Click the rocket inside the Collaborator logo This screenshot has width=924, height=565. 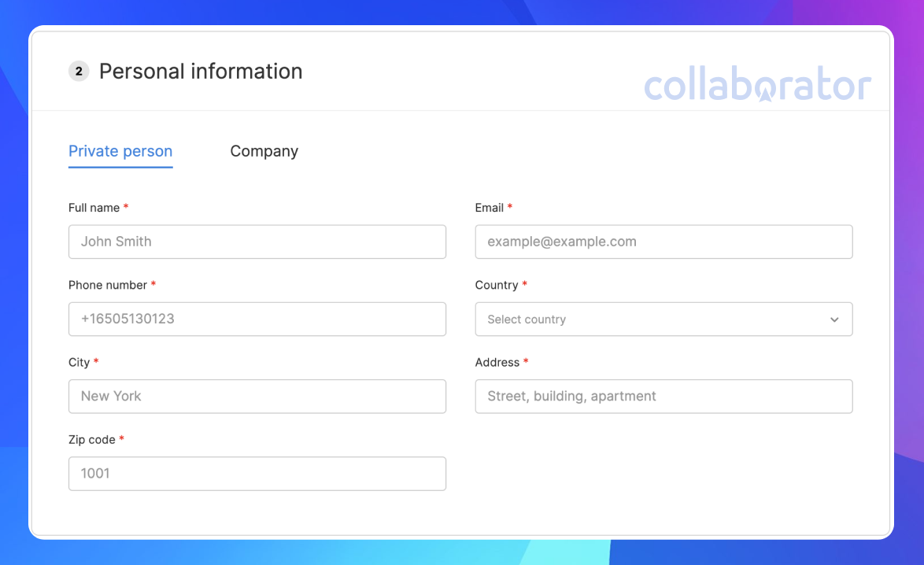point(765,92)
